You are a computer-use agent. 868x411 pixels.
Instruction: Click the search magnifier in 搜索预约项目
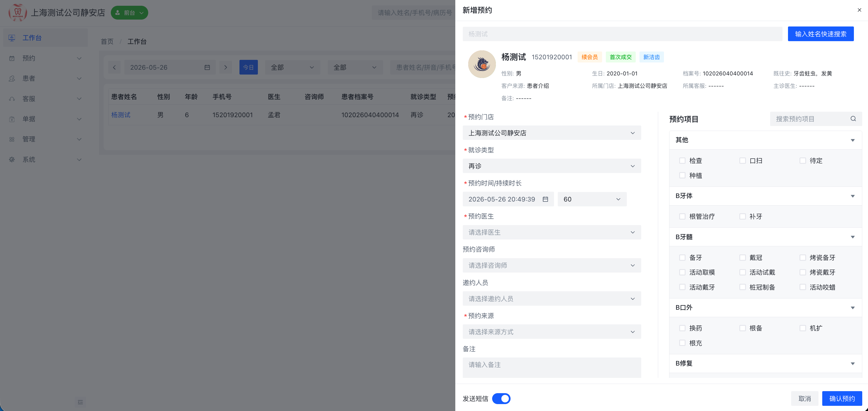click(x=853, y=119)
